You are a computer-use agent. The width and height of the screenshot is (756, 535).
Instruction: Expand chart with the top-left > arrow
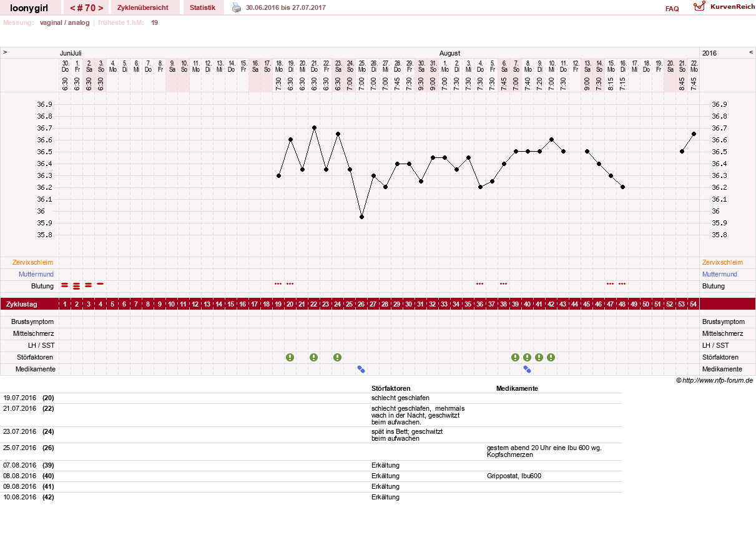pyautogui.click(x=5, y=52)
